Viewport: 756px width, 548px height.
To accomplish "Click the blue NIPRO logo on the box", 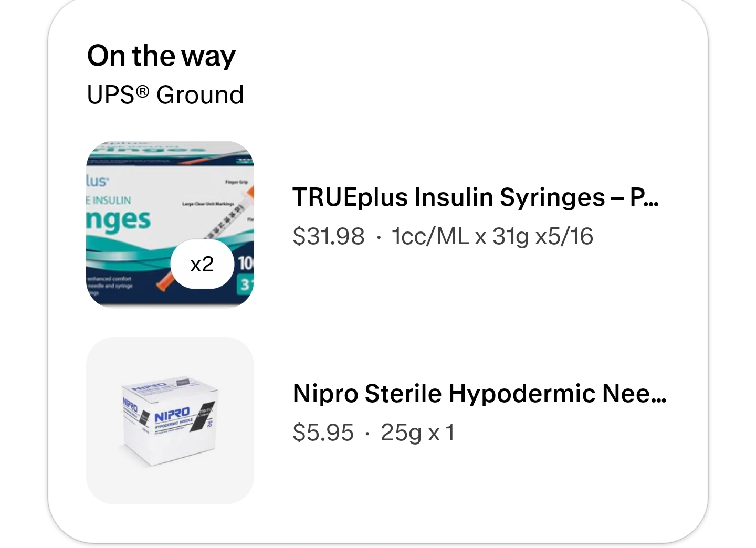I will pyautogui.click(x=172, y=415).
